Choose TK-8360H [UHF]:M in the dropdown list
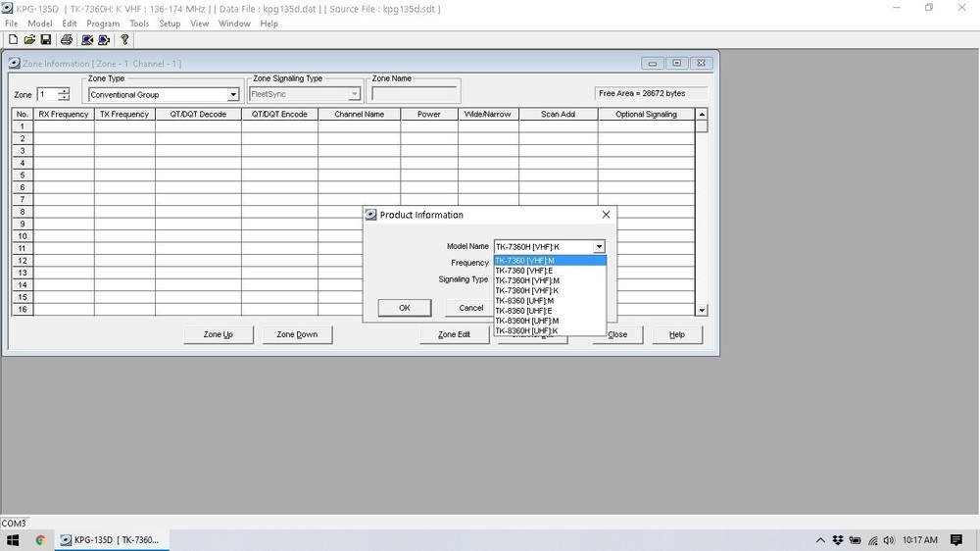980x551 pixels. pyautogui.click(x=529, y=321)
